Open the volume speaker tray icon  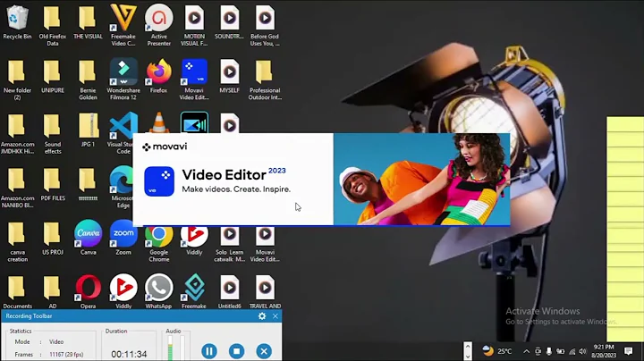click(x=583, y=351)
